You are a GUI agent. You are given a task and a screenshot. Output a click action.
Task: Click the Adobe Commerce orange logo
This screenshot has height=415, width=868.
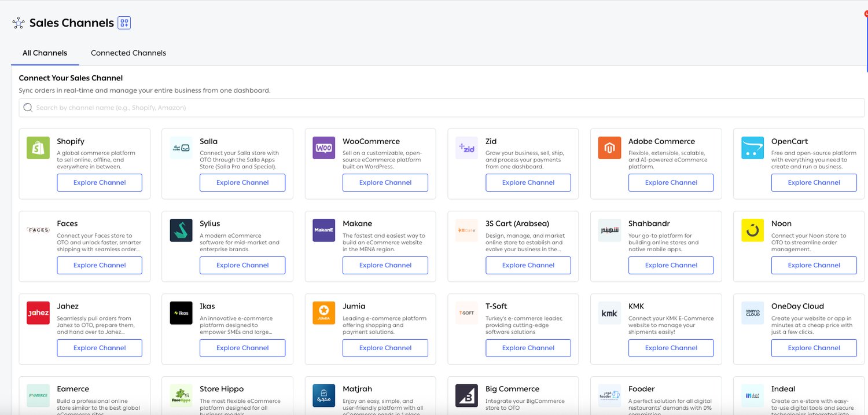[610, 148]
